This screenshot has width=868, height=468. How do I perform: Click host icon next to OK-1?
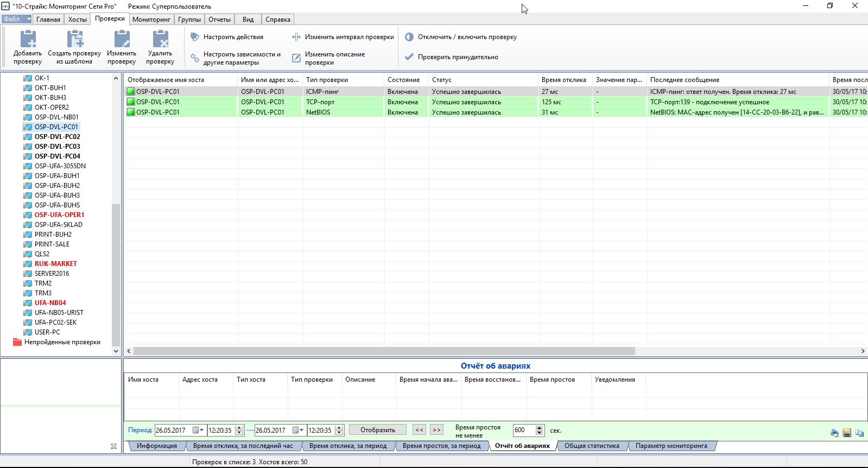tap(28, 78)
